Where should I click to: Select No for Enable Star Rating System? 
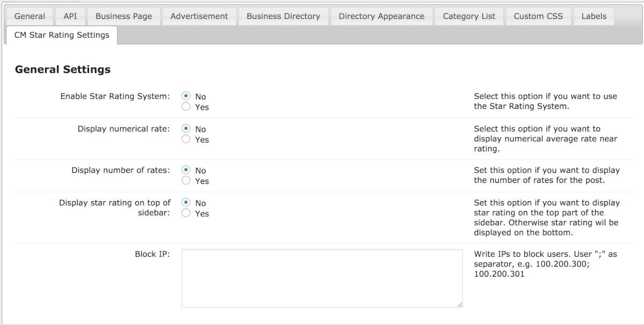[186, 97]
